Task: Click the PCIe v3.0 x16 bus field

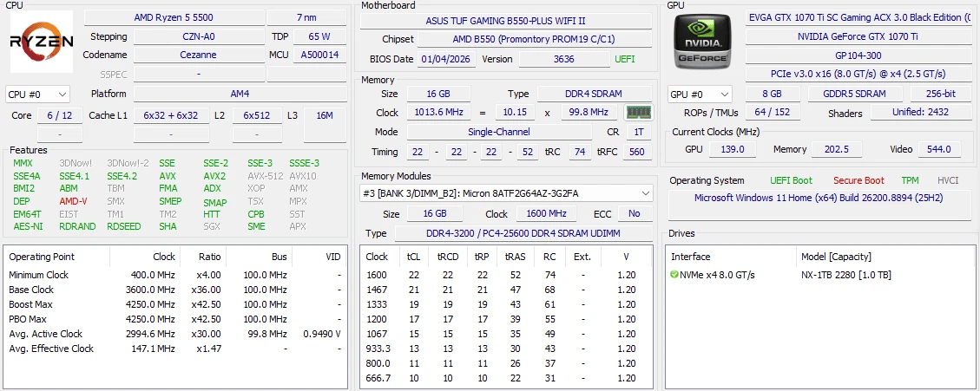Action: coord(857,74)
